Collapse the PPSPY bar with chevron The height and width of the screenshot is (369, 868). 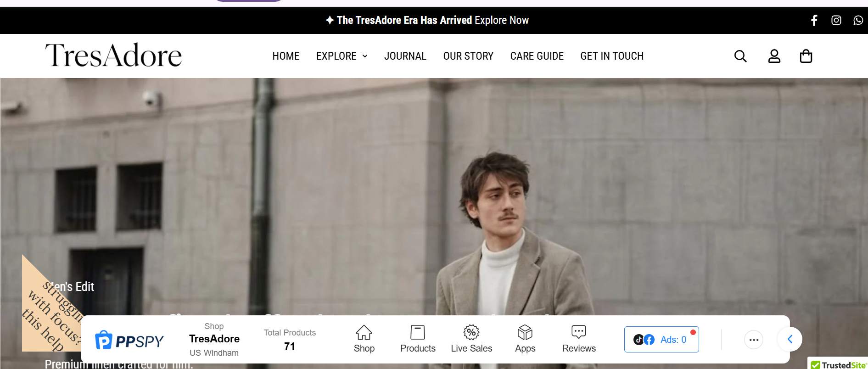(790, 339)
